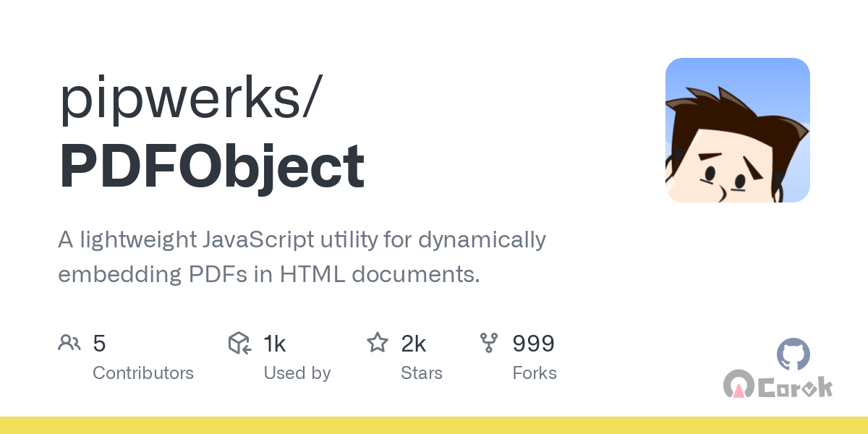Click the Stars star icon

coord(378,343)
